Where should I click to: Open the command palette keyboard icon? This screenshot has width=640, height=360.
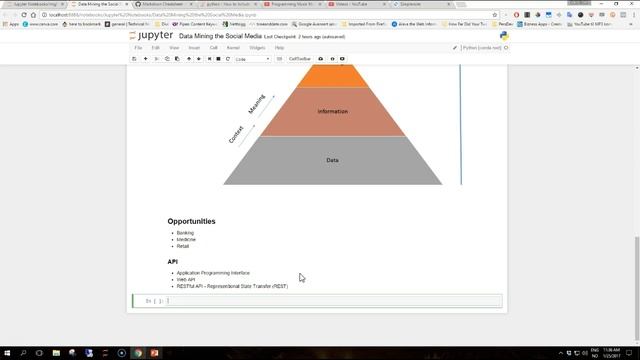pyautogui.click(x=279, y=59)
